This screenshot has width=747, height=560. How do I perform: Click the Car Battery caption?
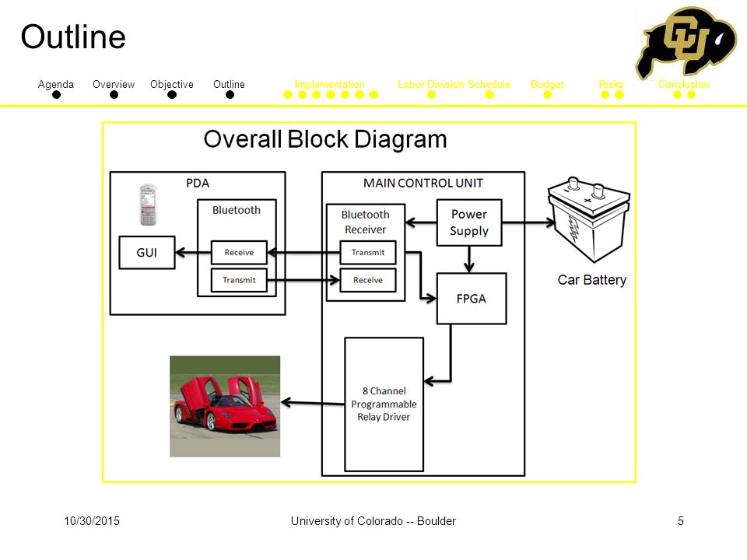pos(591,279)
